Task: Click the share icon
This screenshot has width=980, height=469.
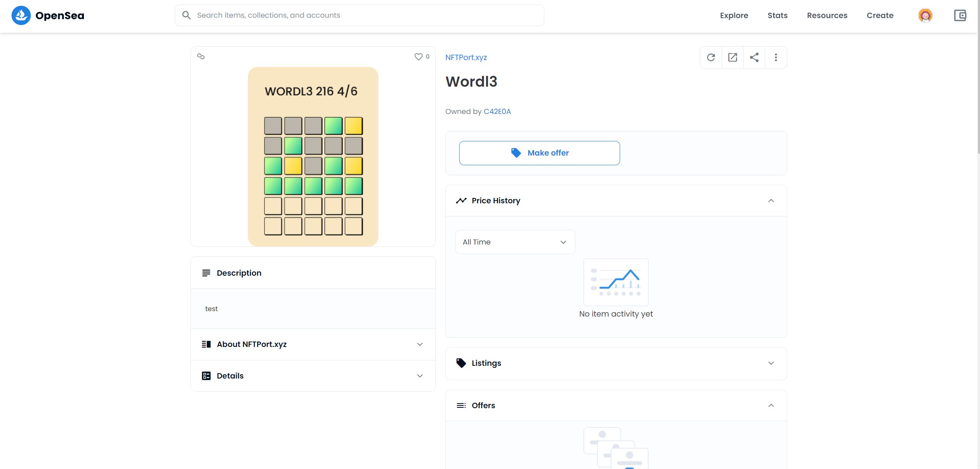Action: (754, 57)
